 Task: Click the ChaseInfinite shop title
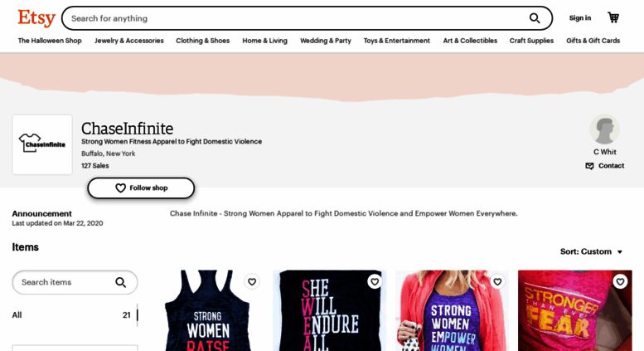[127, 129]
